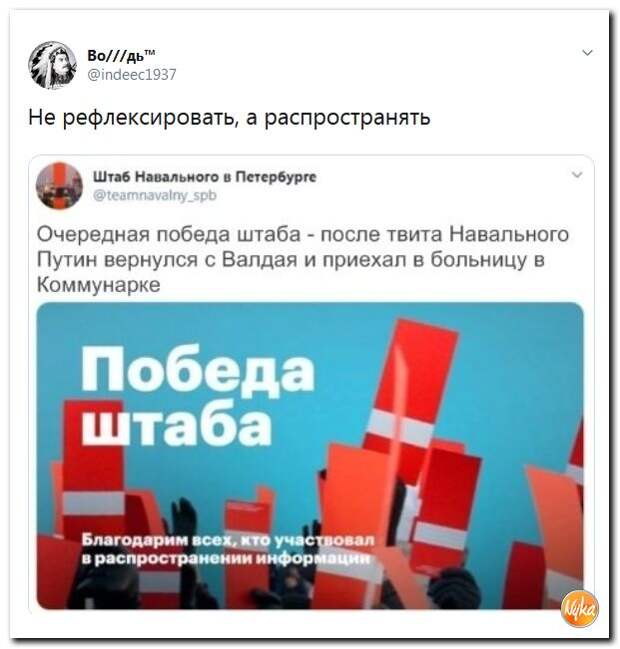Click the 'штаба' word in the image
The height and width of the screenshot is (649, 620).
click(x=177, y=424)
